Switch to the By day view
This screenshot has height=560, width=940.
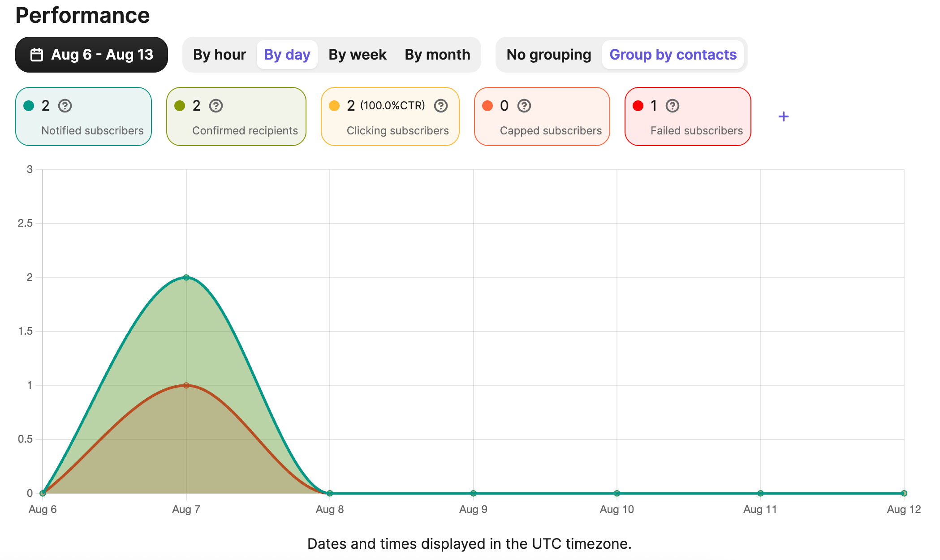pyautogui.click(x=287, y=54)
